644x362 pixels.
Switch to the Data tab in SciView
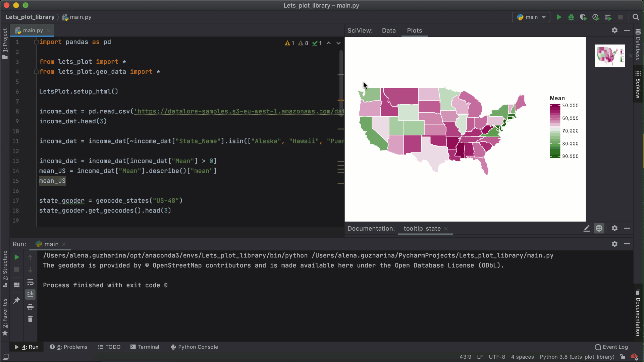[389, 30]
